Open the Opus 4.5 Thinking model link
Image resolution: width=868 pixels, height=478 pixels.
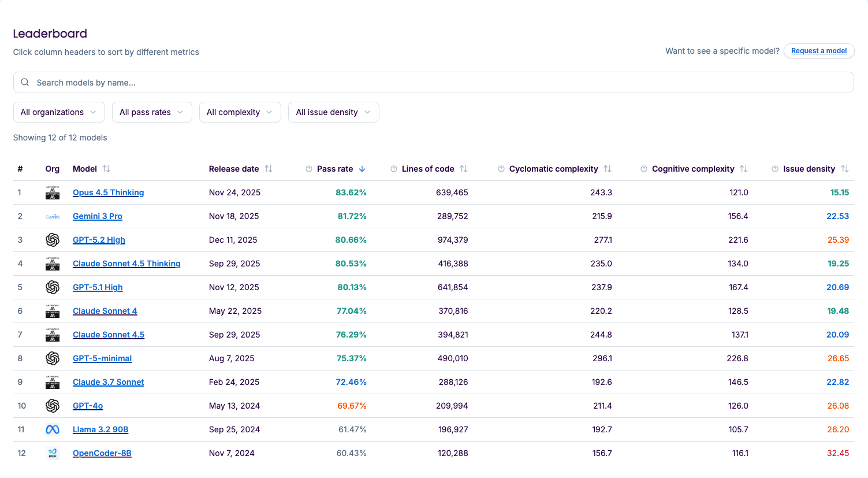(x=108, y=192)
